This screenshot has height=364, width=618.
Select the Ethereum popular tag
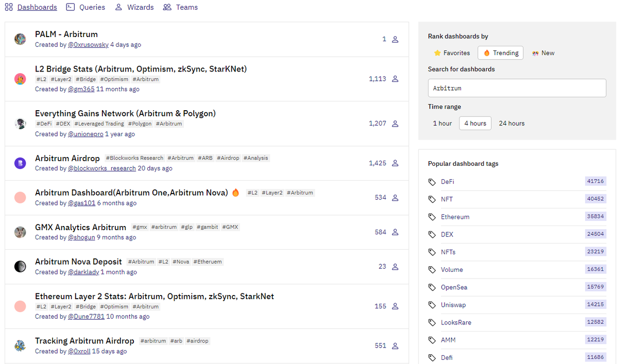tap(455, 217)
